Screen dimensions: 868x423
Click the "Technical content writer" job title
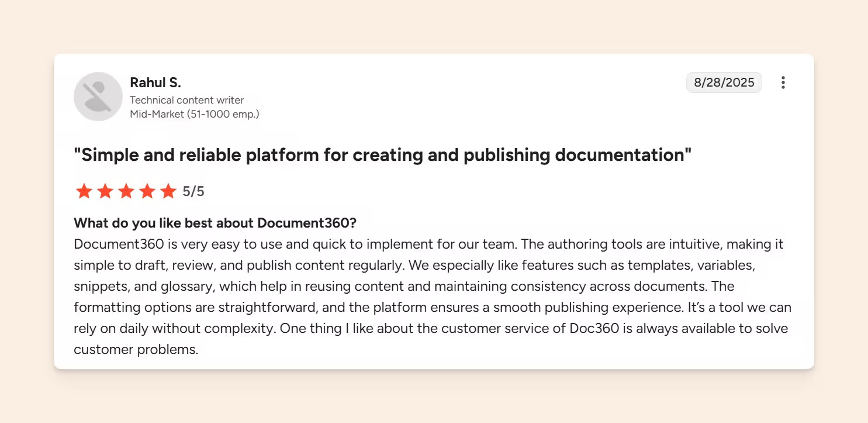[x=187, y=100]
